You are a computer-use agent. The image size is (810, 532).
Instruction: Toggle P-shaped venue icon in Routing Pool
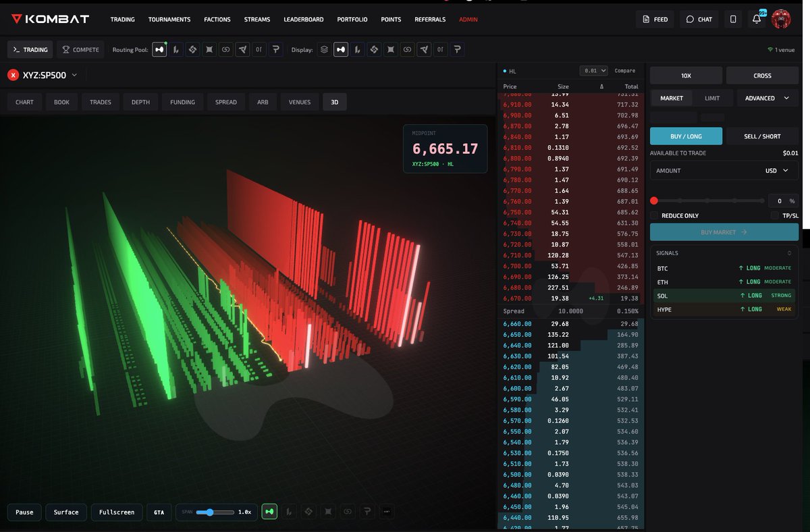coord(275,49)
